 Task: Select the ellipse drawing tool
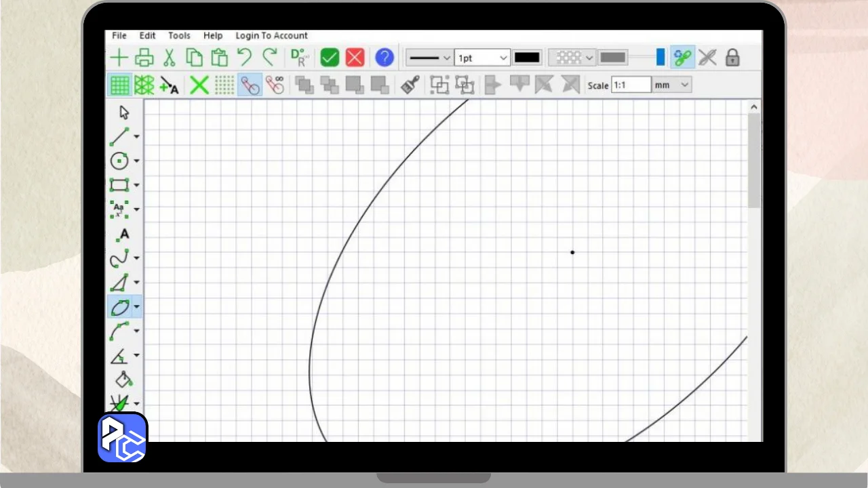tap(120, 307)
